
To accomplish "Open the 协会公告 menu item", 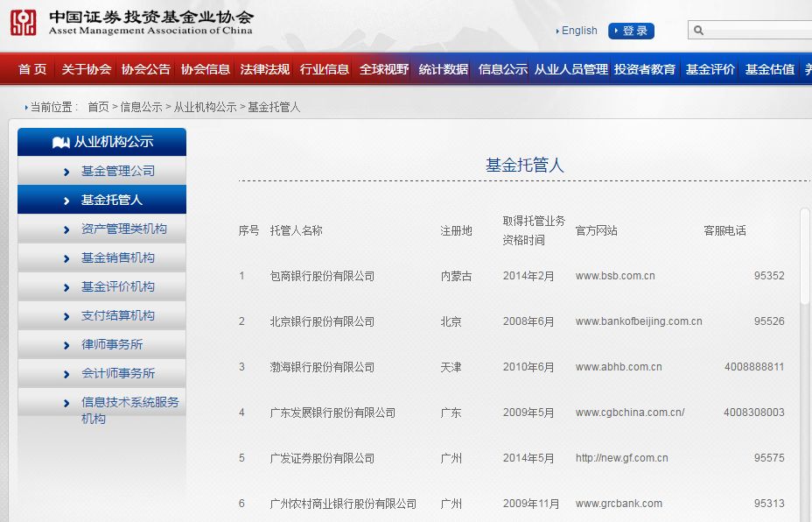I will coord(146,69).
